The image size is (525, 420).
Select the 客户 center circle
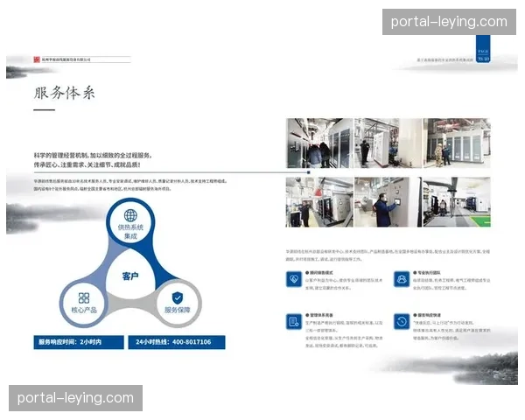click(130, 276)
